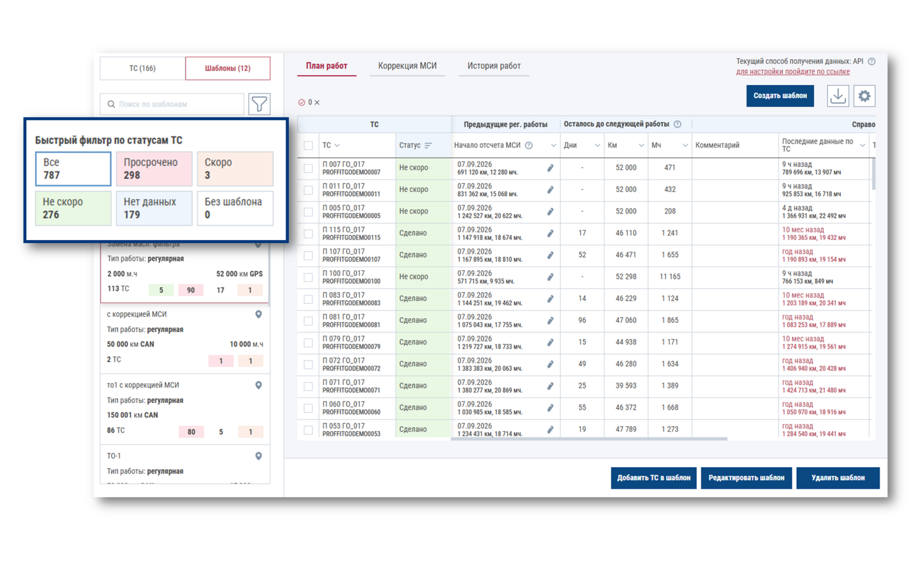Open the 'Коррекция МСИ' tab
This screenshot has width=924, height=565.
click(x=407, y=66)
